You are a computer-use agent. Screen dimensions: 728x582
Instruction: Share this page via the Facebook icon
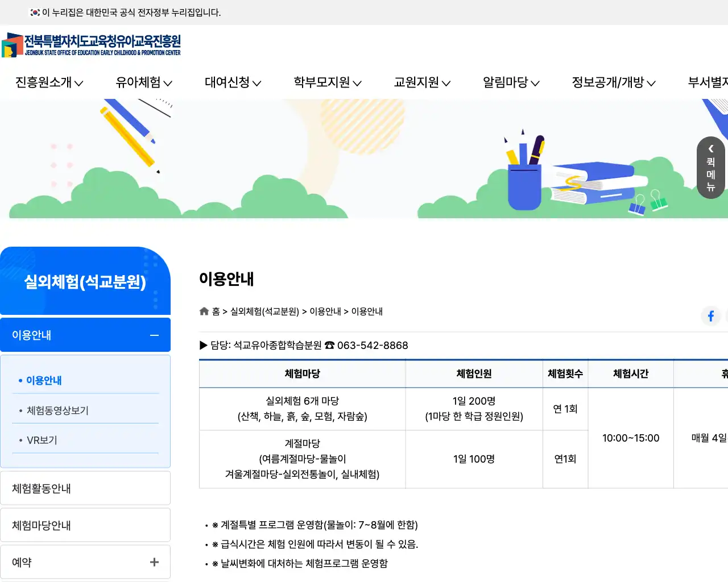coord(710,316)
